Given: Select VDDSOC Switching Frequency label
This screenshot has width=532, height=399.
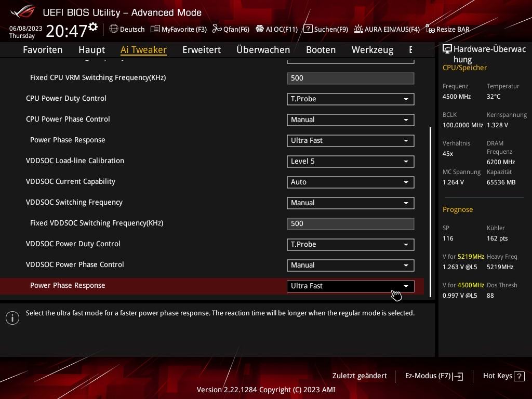Looking at the screenshot, I should (74, 202).
